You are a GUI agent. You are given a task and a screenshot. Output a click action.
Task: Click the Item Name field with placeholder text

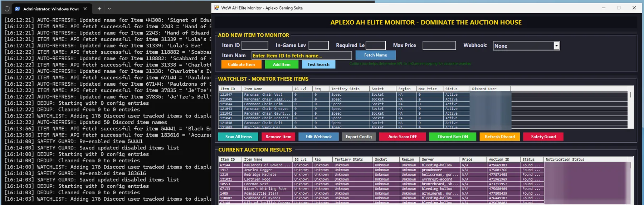pos(302,56)
